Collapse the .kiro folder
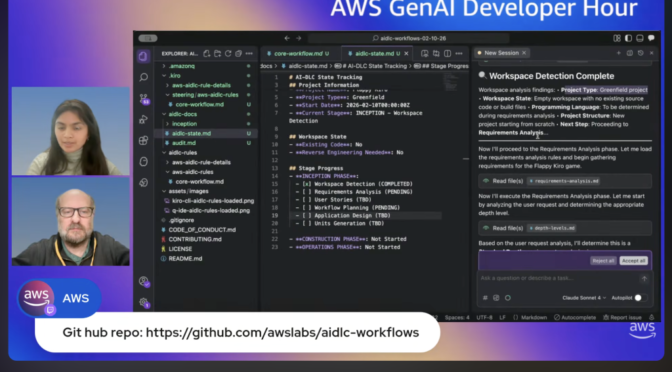The image size is (672, 372). click(x=174, y=76)
